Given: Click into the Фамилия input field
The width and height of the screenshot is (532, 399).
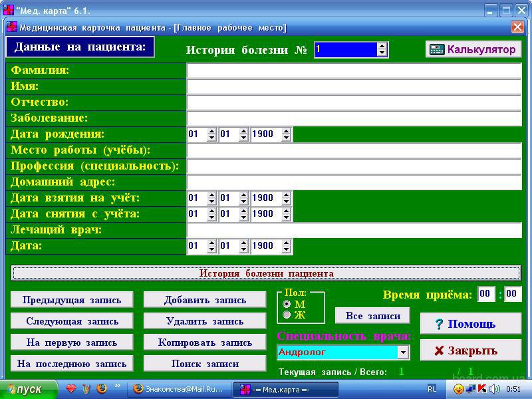Looking at the screenshot, I should click(354, 70).
